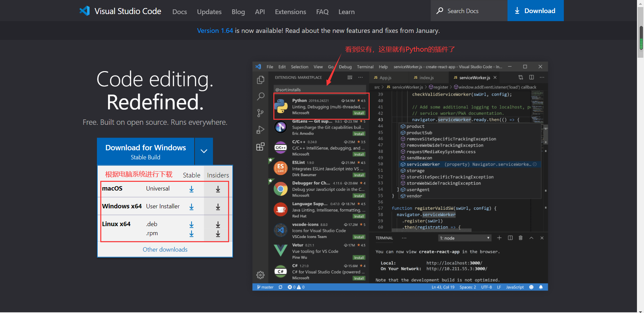Image resolution: width=644 pixels, height=313 pixels.
Task: Click the kill terminal trash icon
Action: click(x=521, y=238)
